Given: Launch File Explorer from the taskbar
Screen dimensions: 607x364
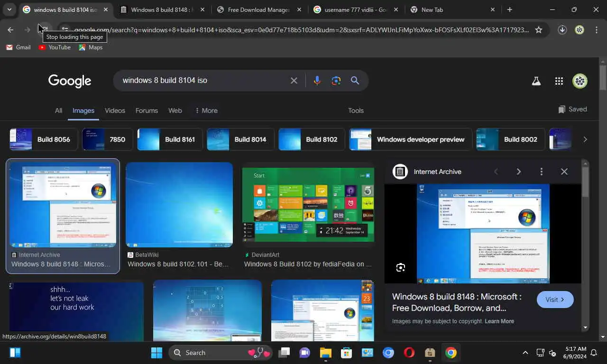Looking at the screenshot, I should [x=325, y=353].
